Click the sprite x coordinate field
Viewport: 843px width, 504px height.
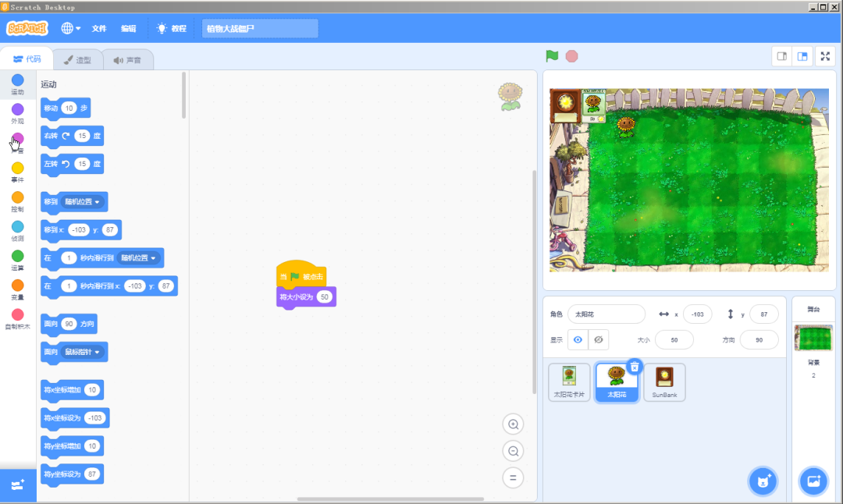697,314
